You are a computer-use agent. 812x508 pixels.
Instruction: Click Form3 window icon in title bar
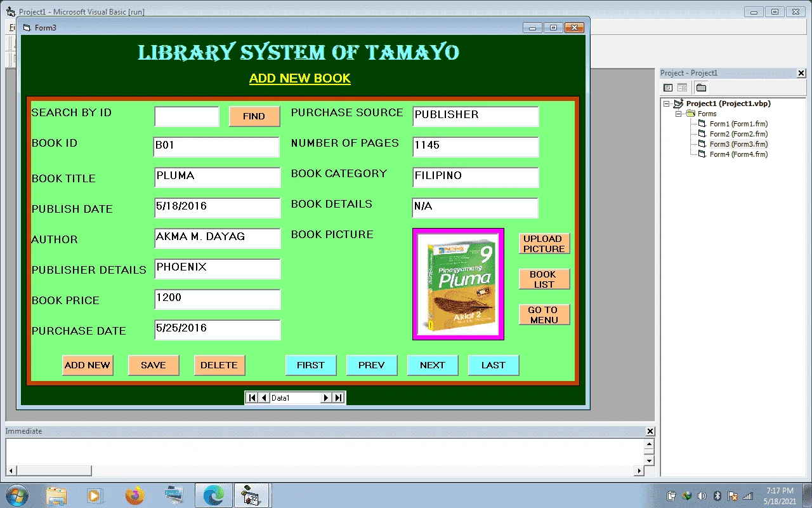[x=27, y=27]
